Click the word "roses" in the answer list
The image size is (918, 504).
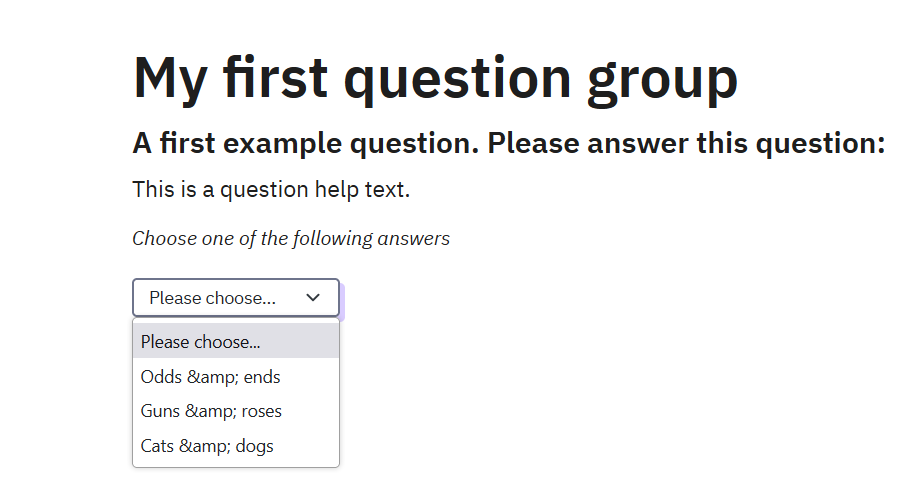pos(260,411)
